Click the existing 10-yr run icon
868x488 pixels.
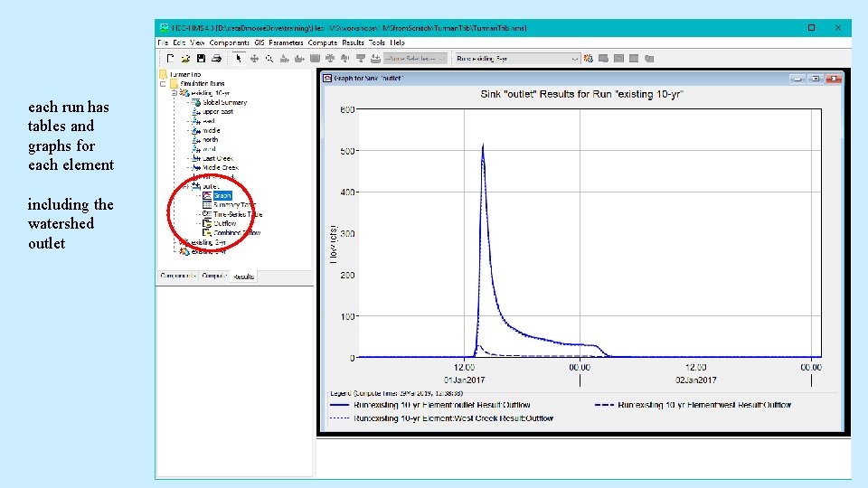coord(184,93)
